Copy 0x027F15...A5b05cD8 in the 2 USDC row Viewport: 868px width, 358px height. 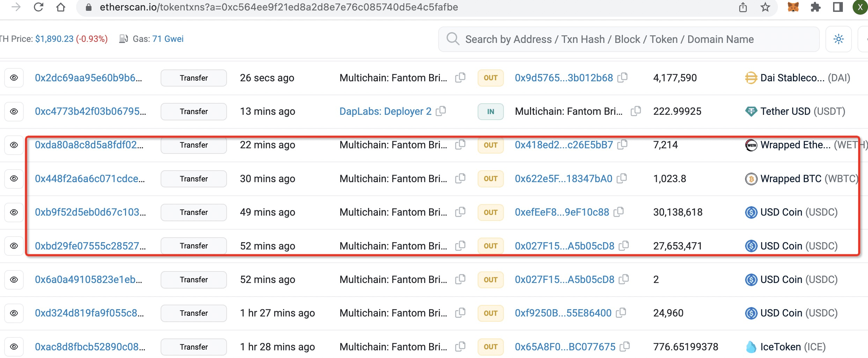point(624,279)
